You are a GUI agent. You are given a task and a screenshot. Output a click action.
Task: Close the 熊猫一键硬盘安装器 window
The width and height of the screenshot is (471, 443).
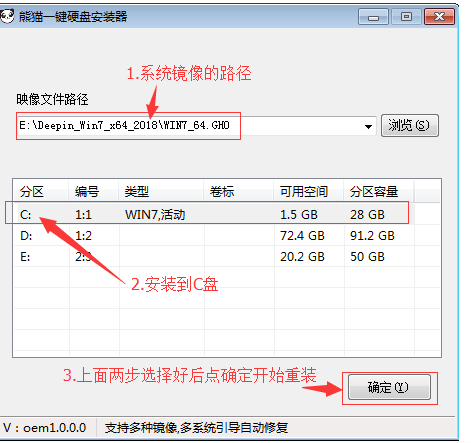pos(439,17)
